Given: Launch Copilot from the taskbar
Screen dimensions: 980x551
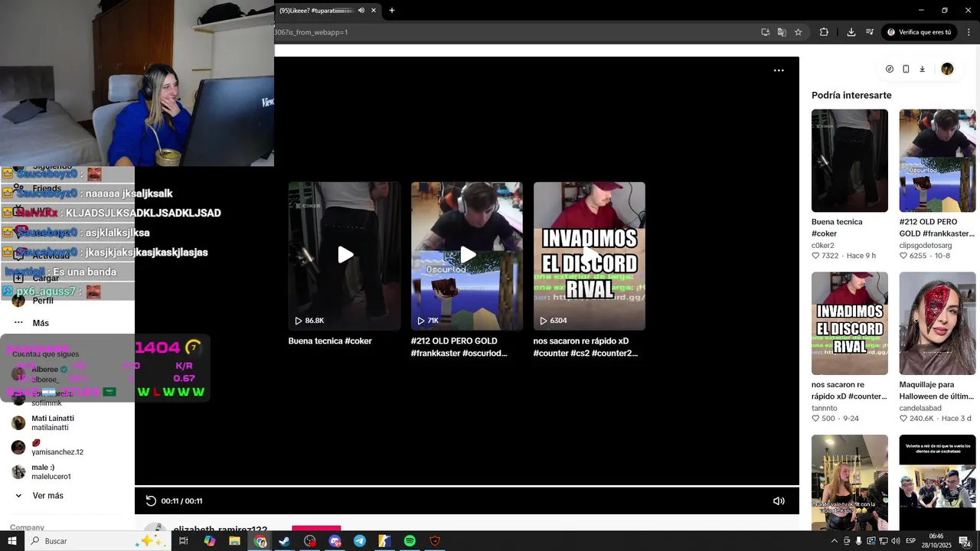Looking at the screenshot, I should (209, 541).
